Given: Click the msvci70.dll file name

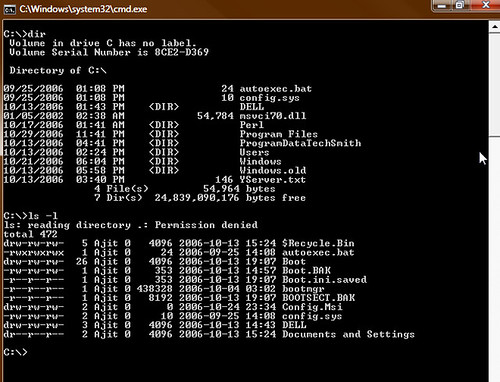Looking at the screenshot, I should pos(273,116).
